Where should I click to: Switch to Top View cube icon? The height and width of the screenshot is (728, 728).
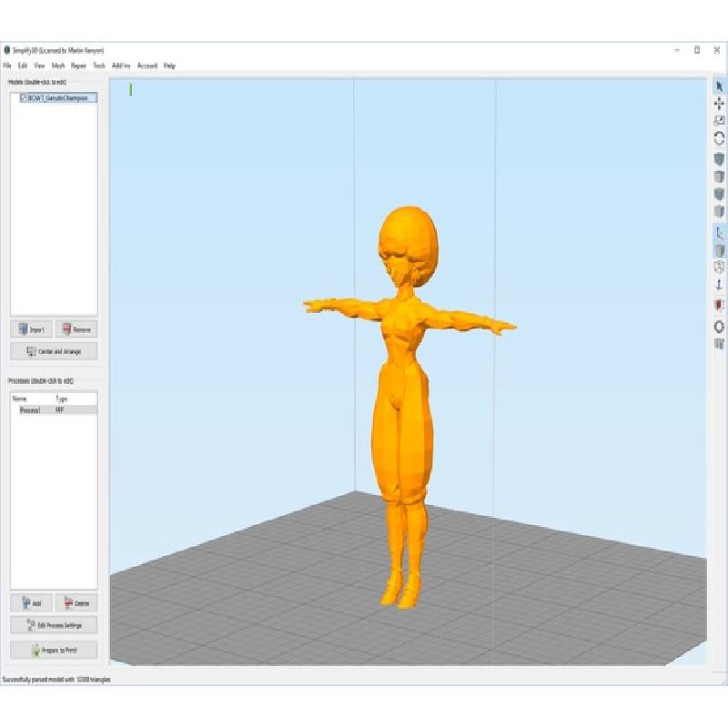[719, 177]
